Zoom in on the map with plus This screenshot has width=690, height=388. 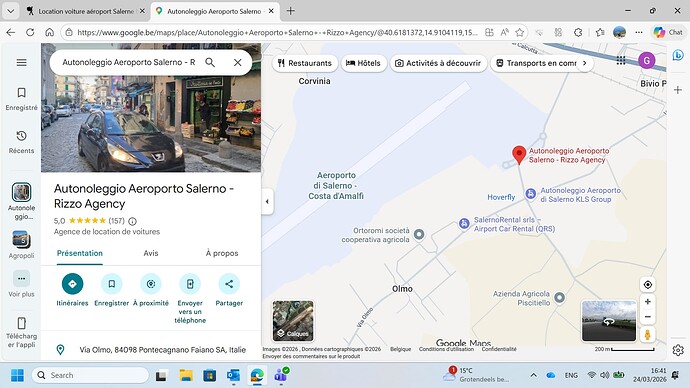click(x=648, y=302)
